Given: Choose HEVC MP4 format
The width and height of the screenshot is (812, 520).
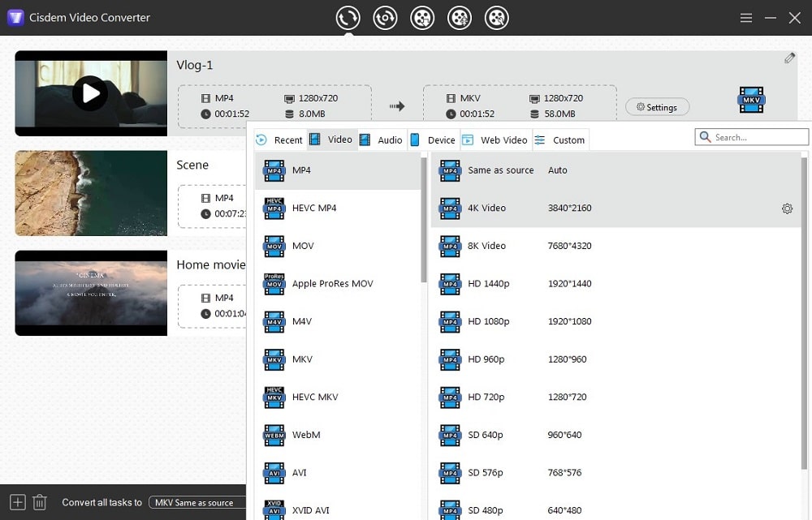Looking at the screenshot, I should pyautogui.click(x=337, y=208).
